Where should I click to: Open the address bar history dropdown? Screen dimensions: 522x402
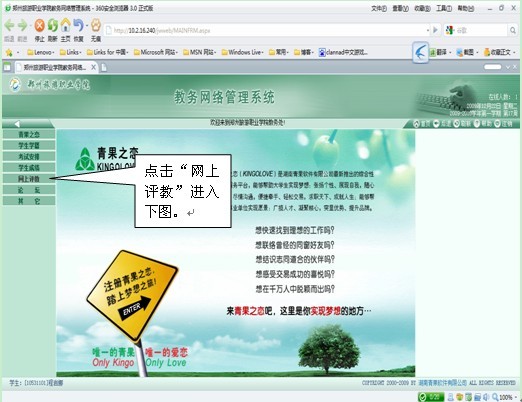tap(428, 30)
